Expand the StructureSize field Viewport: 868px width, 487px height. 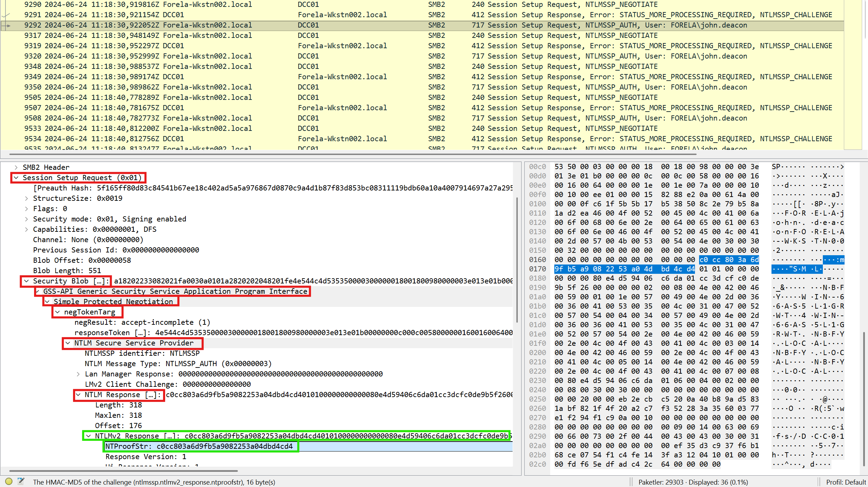pos(27,198)
